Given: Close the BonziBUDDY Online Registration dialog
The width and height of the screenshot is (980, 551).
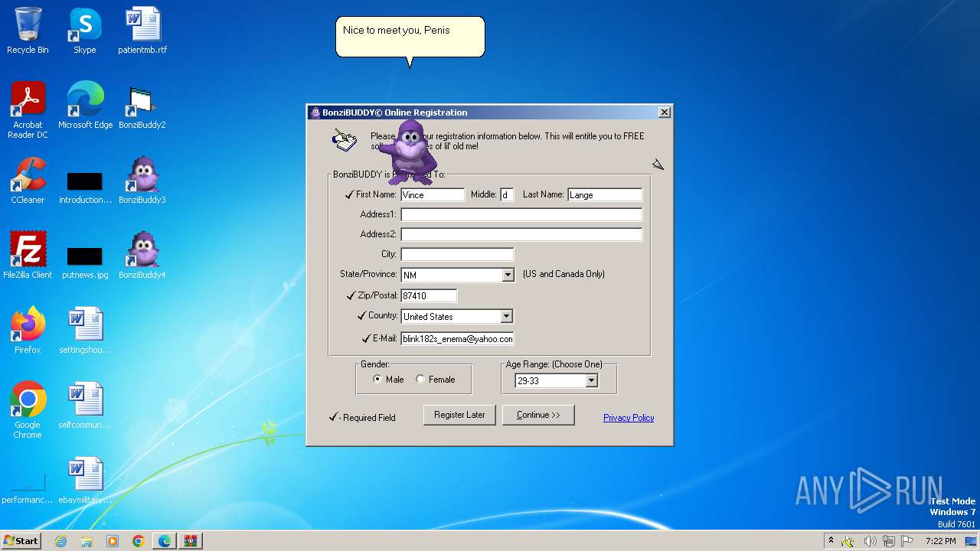Looking at the screenshot, I should click(x=665, y=112).
